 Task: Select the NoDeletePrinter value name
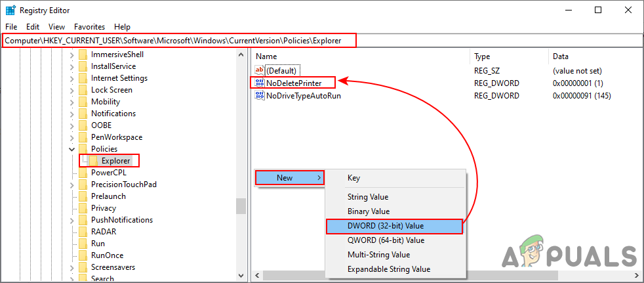[294, 83]
